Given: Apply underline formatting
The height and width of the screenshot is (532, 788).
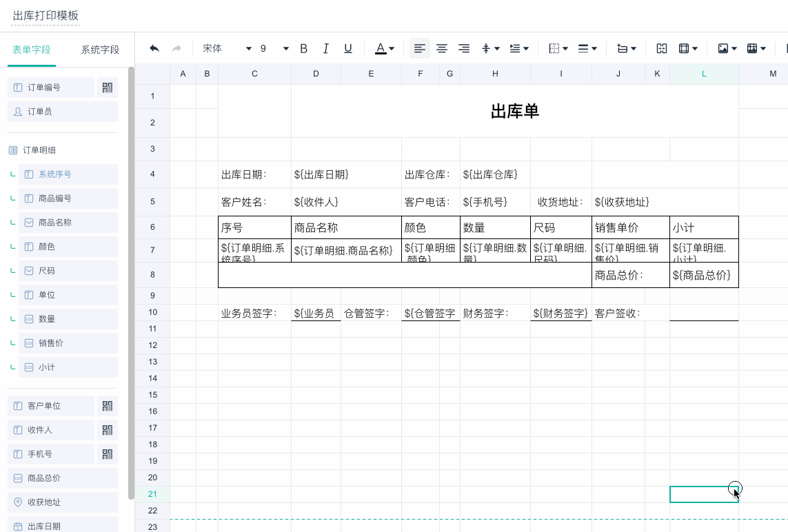Looking at the screenshot, I should pyautogui.click(x=347, y=48).
